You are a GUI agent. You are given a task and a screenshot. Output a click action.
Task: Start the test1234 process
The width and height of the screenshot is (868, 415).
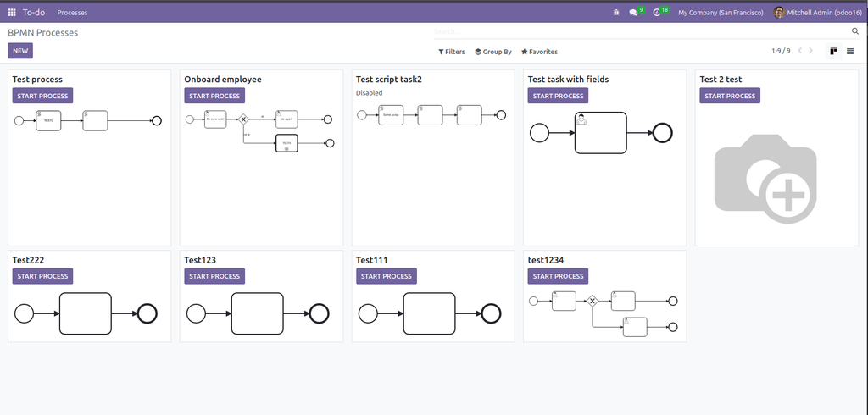tap(558, 276)
